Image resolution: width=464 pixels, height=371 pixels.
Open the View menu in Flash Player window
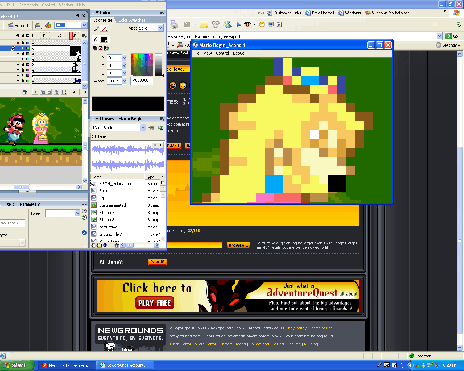pos(208,53)
